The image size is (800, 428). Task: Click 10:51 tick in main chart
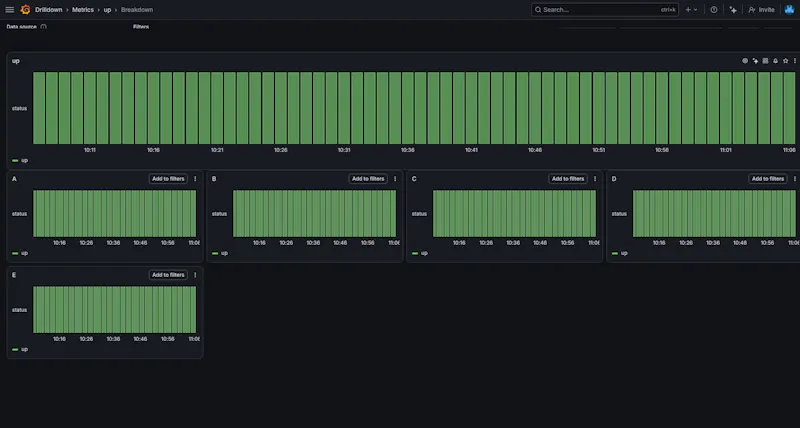598,150
